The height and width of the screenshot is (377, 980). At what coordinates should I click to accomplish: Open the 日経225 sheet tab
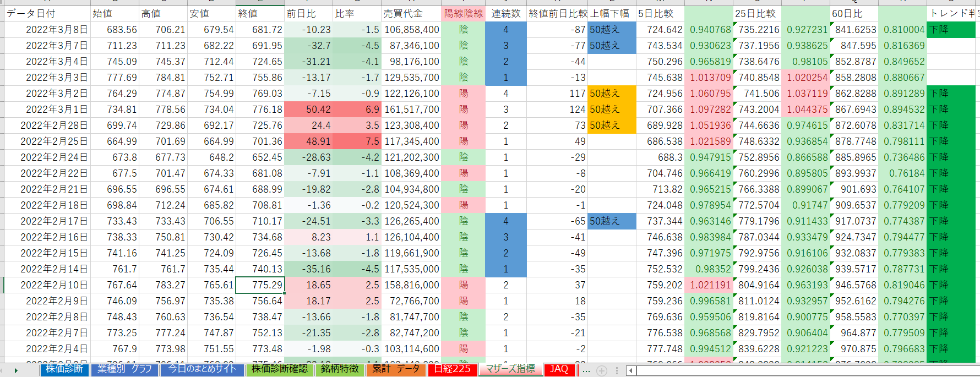(x=452, y=369)
